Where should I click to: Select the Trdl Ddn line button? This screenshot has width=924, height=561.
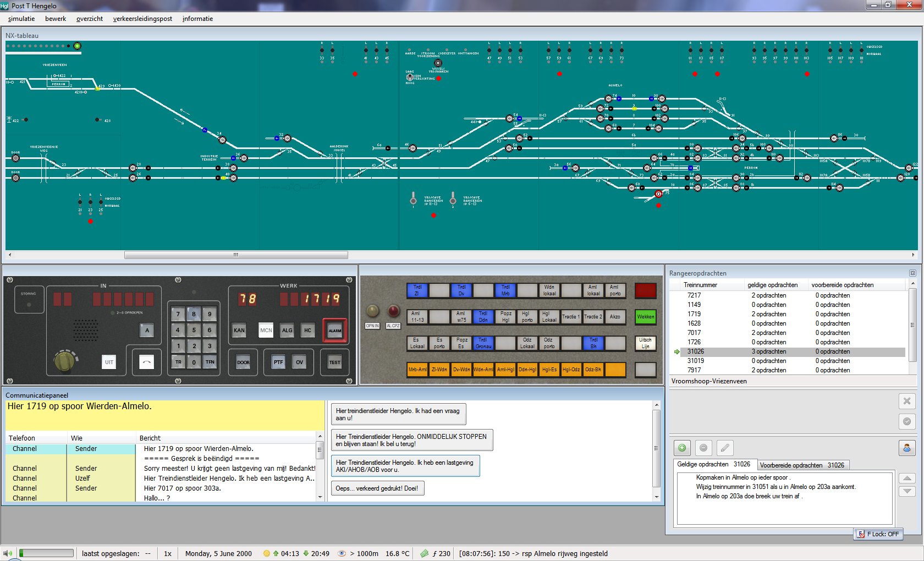(483, 316)
